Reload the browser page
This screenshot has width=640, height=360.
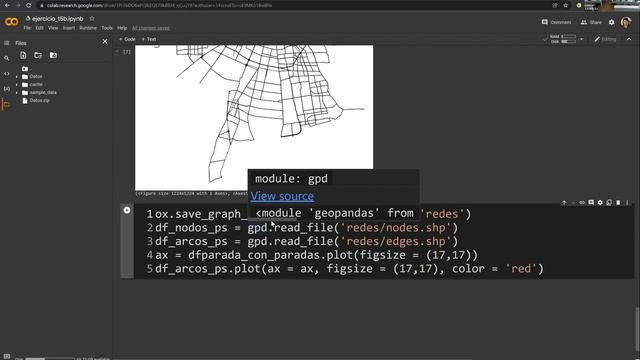(x=29, y=5)
